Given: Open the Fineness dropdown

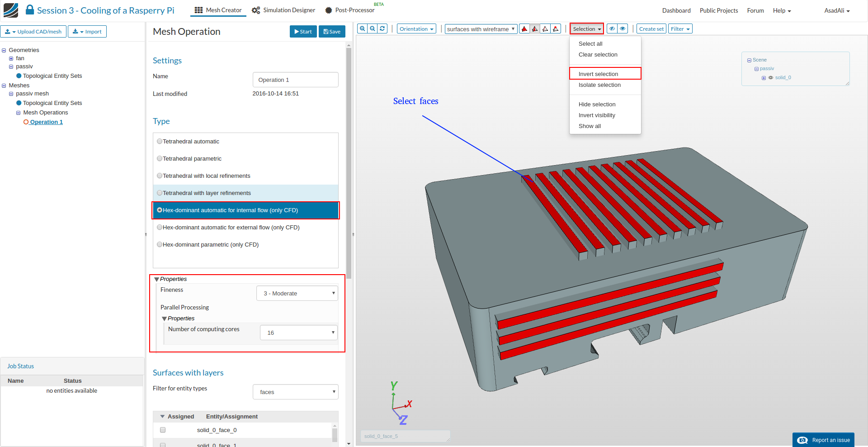Looking at the screenshot, I should pos(297,294).
